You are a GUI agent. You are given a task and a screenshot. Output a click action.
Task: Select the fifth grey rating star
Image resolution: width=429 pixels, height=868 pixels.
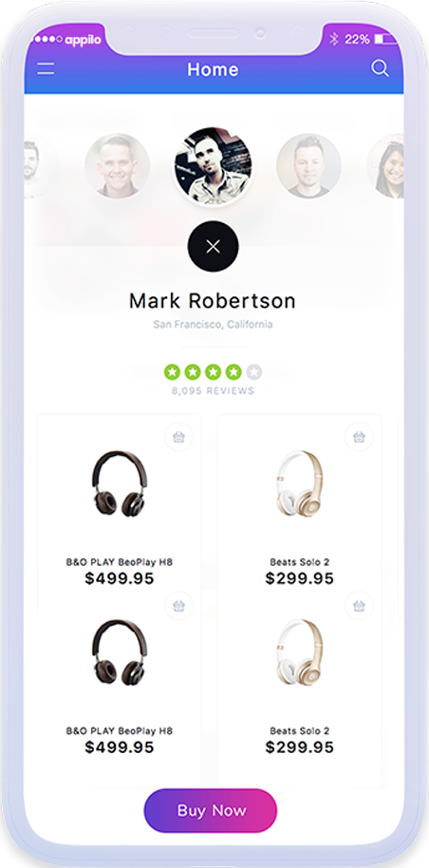click(254, 372)
